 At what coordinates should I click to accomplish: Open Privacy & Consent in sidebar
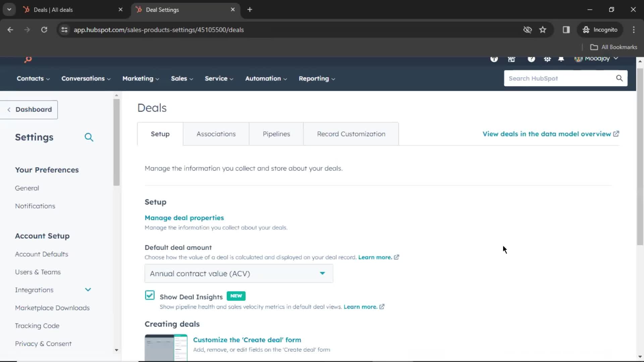tap(43, 344)
